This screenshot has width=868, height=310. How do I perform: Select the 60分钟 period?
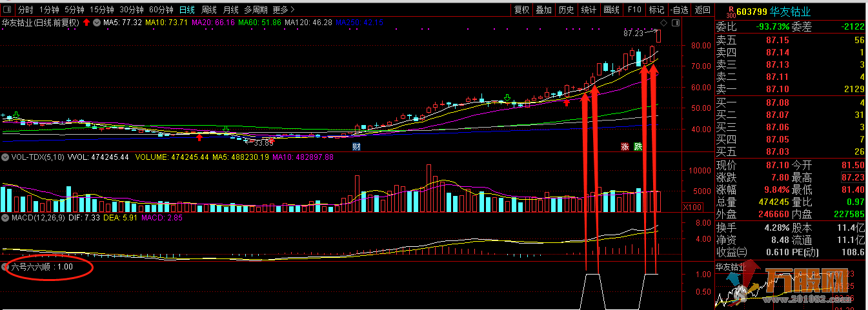161,10
